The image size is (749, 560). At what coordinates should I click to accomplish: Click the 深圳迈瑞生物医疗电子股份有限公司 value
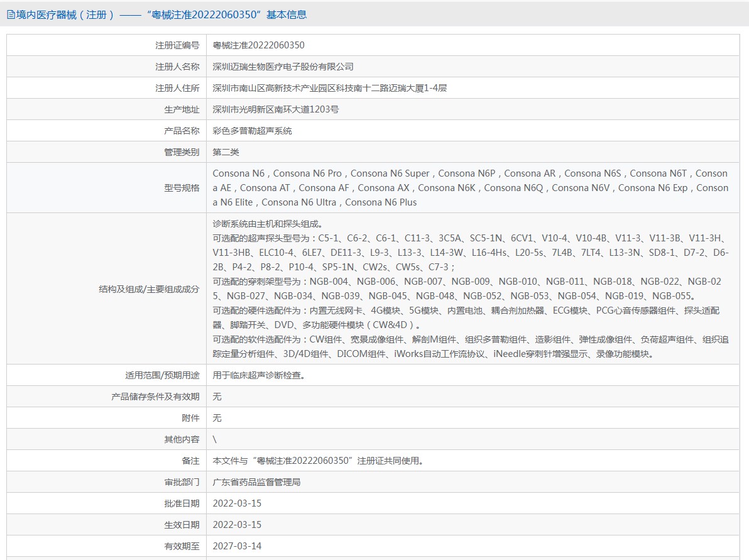pyautogui.click(x=283, y=67)
